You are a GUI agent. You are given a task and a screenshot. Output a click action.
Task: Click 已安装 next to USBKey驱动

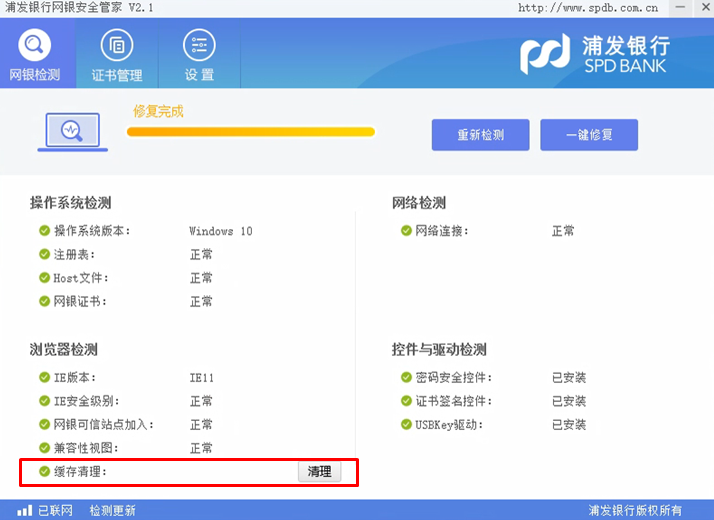(569, 425)
